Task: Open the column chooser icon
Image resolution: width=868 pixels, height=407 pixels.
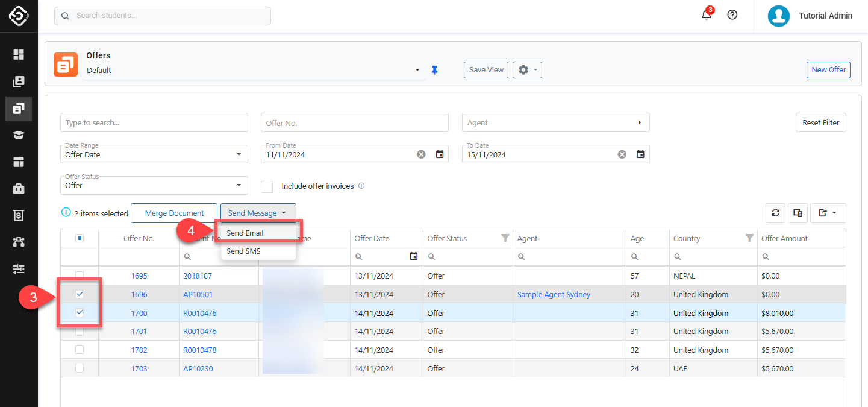Action: coord(798,213)
